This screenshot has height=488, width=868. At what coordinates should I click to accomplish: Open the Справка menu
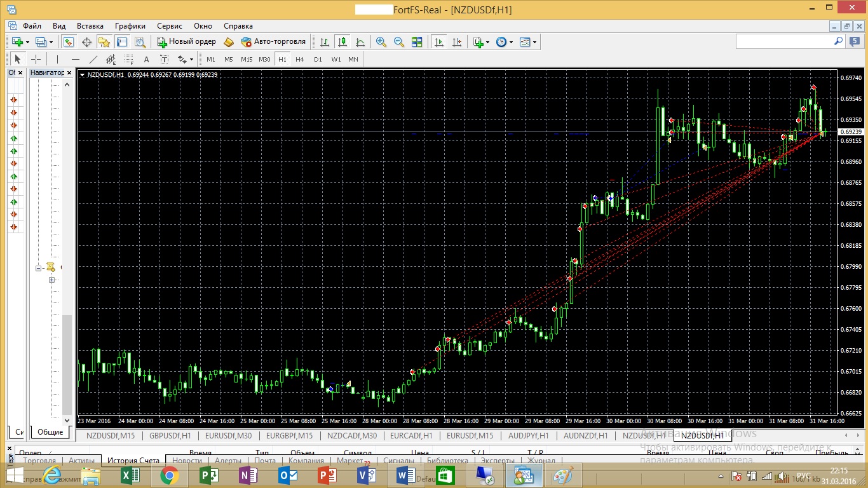(x=238, y=26)
